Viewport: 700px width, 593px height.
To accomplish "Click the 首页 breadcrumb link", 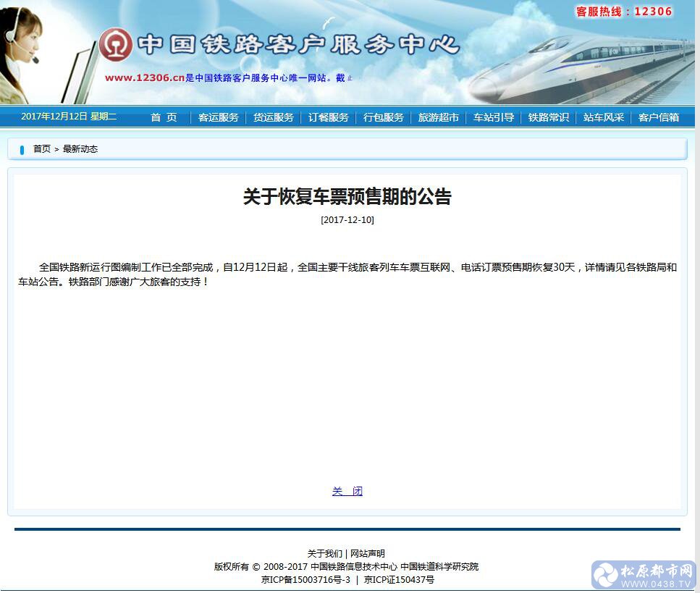I will 42,148.
